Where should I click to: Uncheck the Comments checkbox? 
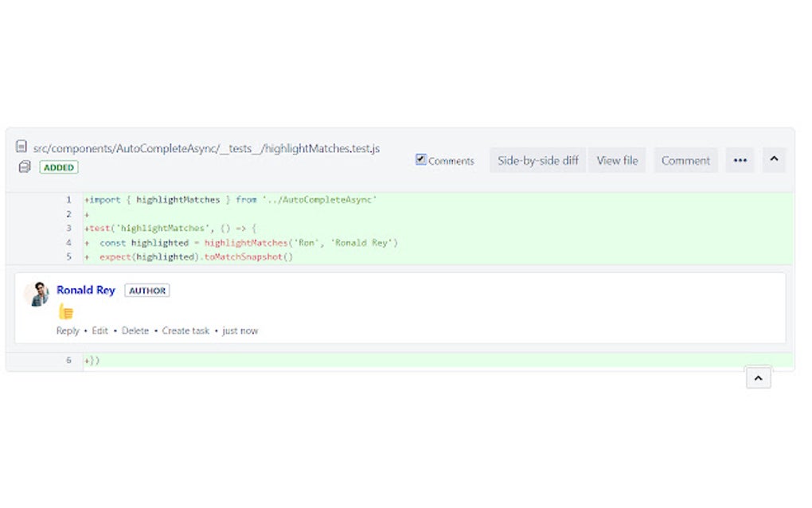click(420, 158)
